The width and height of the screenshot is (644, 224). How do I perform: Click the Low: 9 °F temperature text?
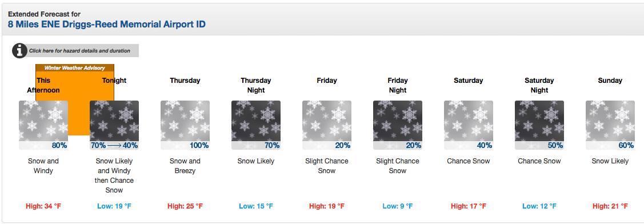pos(398,206)
